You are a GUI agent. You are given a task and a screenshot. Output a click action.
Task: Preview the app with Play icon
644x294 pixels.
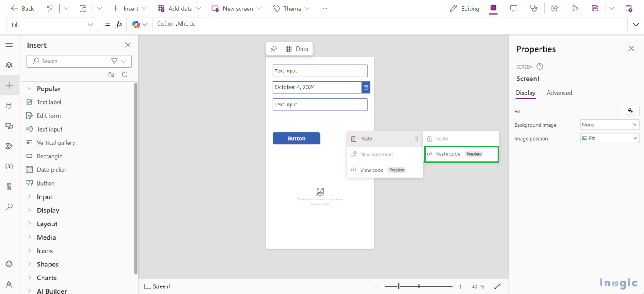575,8
